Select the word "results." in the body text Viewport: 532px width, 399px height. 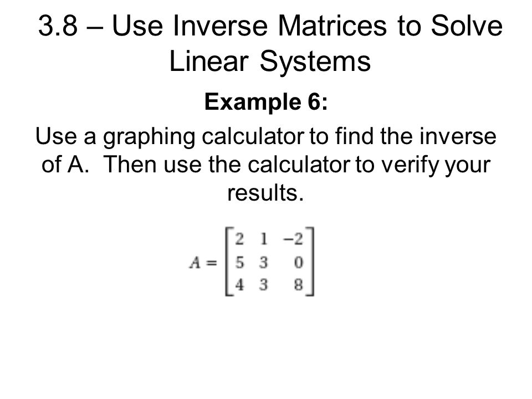click(265, 193)
